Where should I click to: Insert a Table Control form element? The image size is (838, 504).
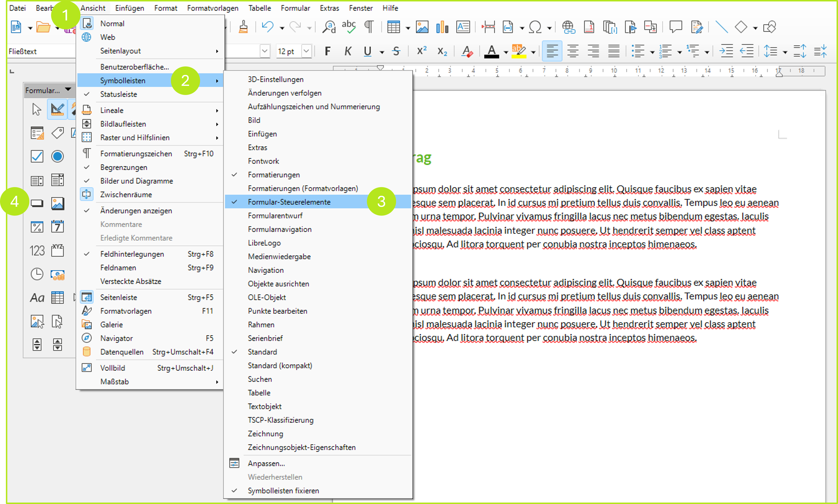(57, 297)
